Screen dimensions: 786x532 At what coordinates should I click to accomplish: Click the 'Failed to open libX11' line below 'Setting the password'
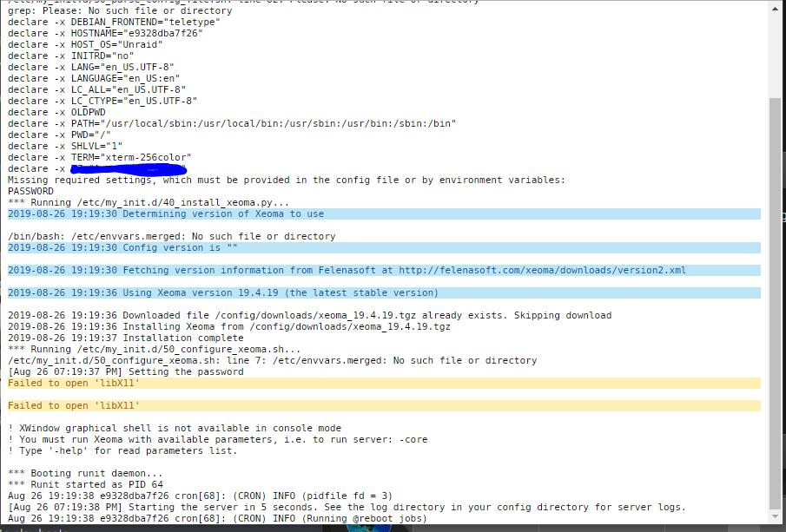(384, 384)
